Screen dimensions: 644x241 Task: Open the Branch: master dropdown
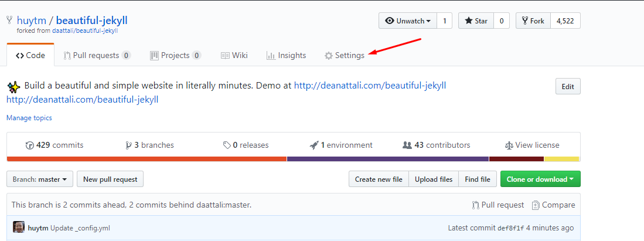[40, 179]
